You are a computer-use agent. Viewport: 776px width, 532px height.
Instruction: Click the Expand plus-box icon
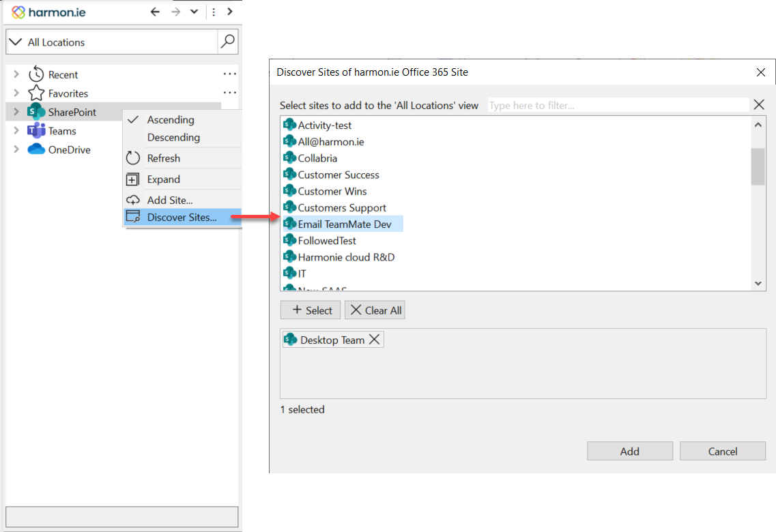[x=132, y=179]
